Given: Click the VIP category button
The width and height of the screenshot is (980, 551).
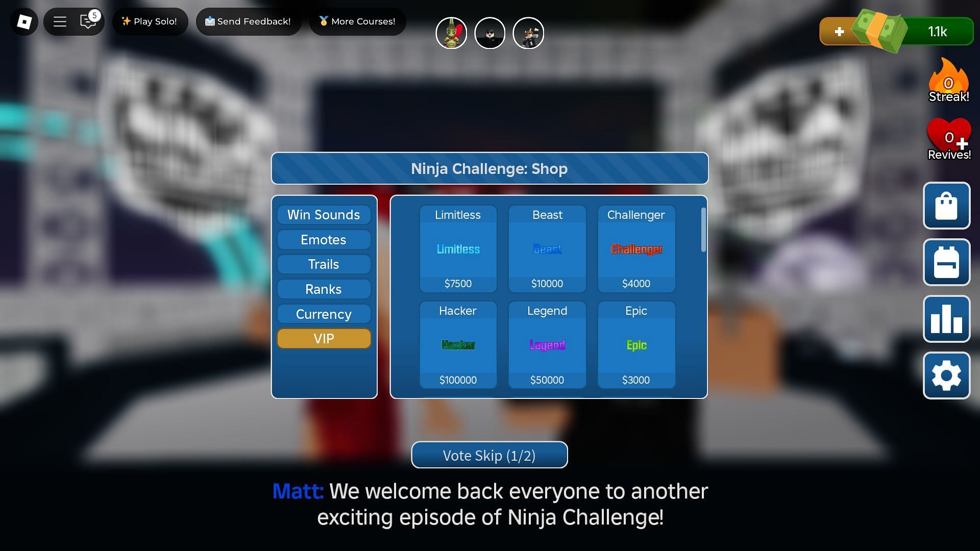Looking at the screenshot, I should pos(323,338).
